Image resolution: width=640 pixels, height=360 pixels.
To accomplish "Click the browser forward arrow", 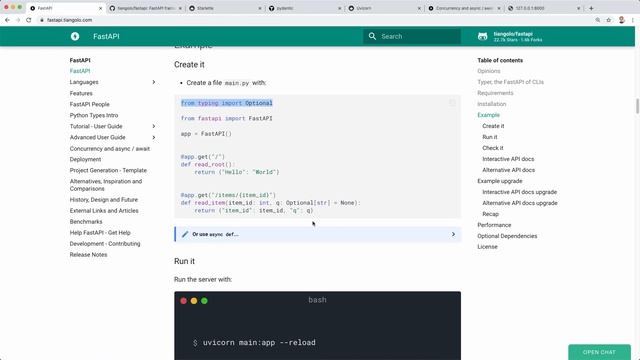I will click(x=18, y=20).
